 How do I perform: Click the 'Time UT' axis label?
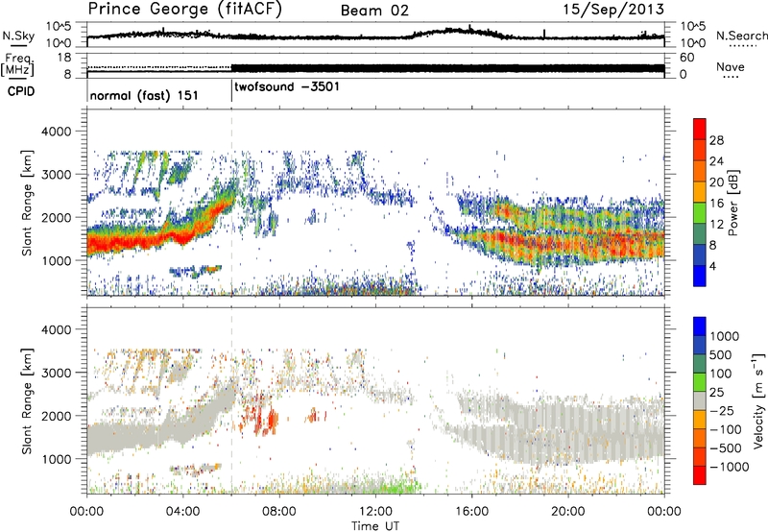tap(375, 526)
